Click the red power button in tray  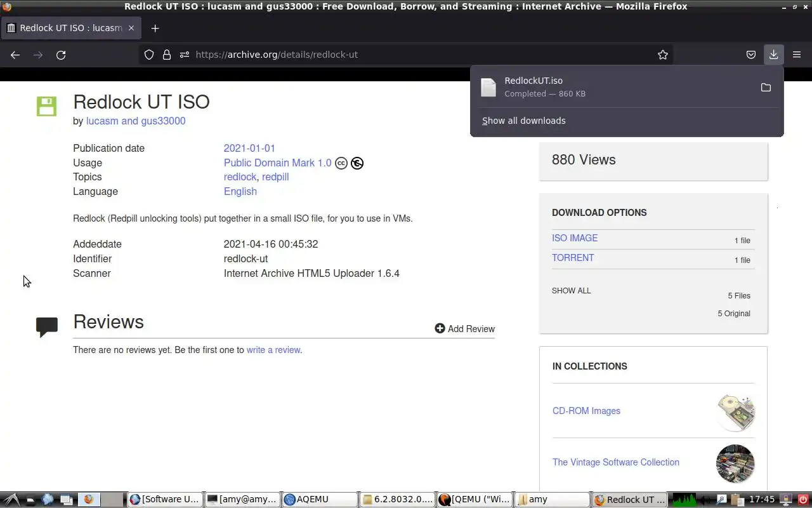coord(802,500)
